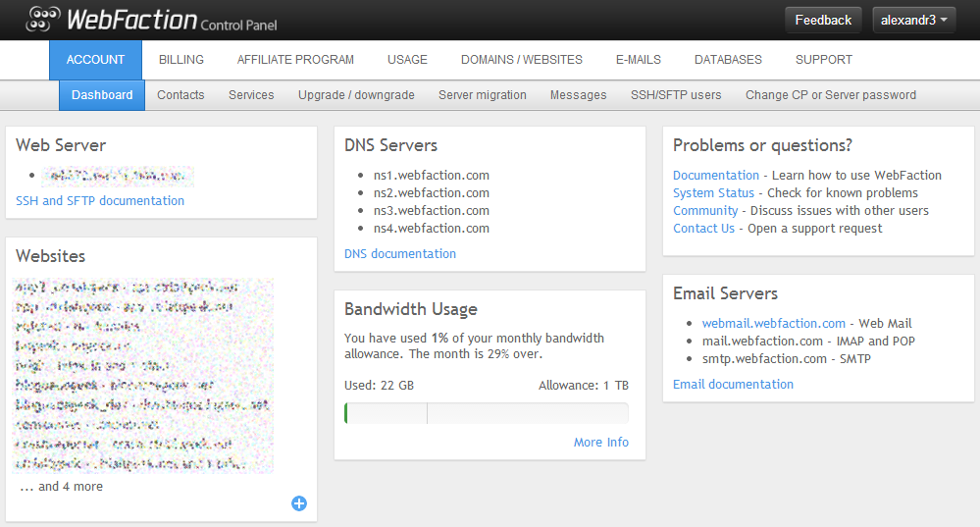Click the Web Server heading
Image resolution: width=980 pixels, height=527 pixels.
pyautogui.click(x=61, y=145)
